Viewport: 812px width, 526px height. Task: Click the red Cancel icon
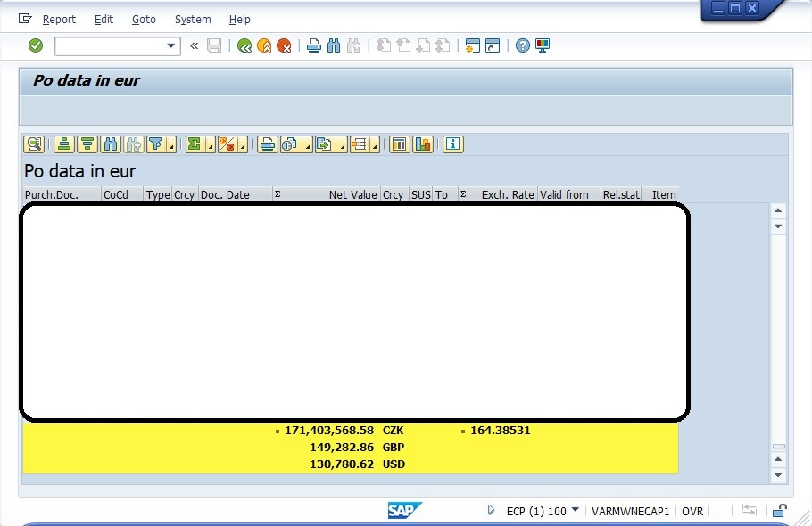click(284, 45)
